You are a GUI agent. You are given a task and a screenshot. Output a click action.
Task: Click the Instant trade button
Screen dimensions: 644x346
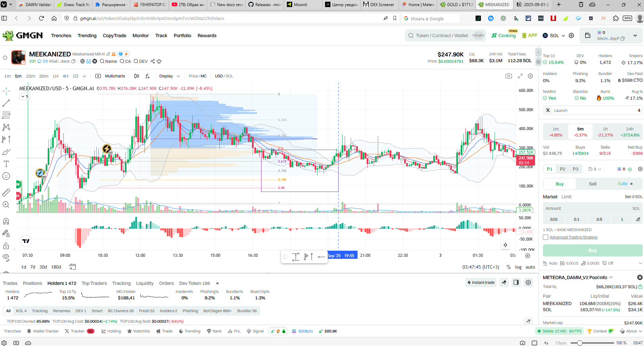point(481,282)
